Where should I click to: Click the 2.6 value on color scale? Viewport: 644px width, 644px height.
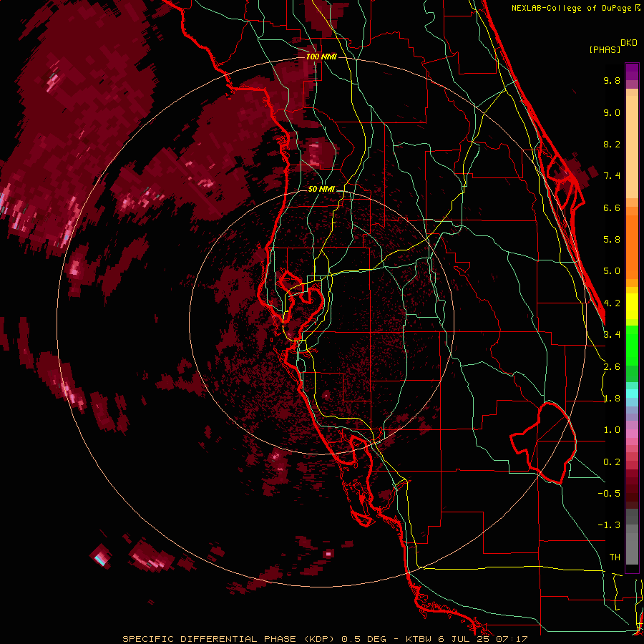(x=612, y=367)
